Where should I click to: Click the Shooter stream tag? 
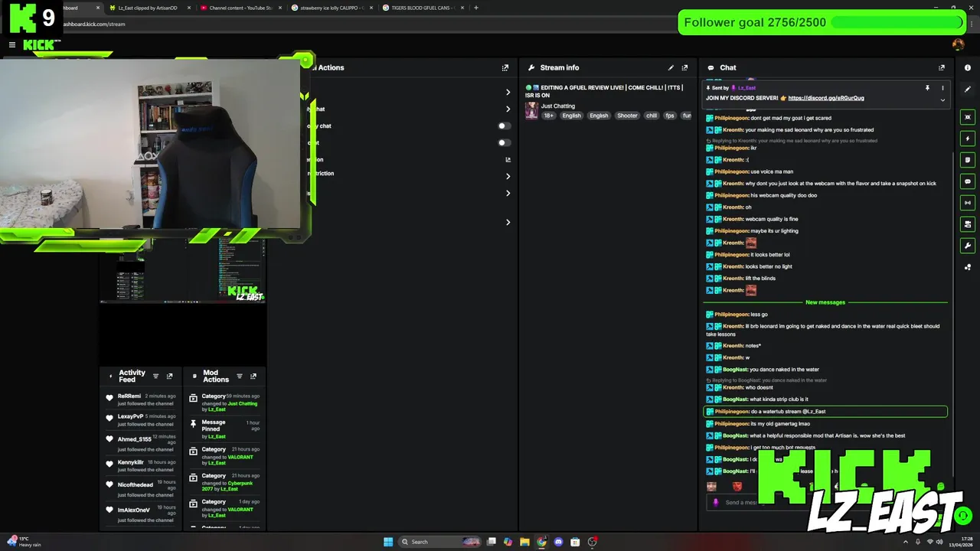click(x=627, y=116)
